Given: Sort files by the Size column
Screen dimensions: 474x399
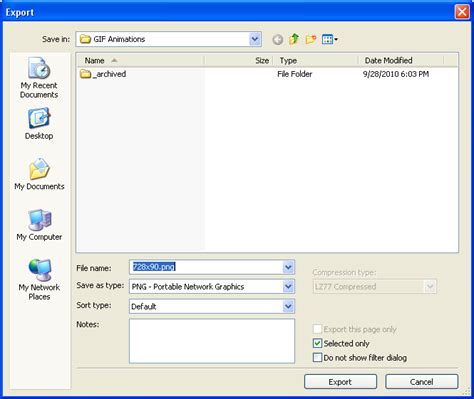Looking at the screenshot, I should pos(239,60).
